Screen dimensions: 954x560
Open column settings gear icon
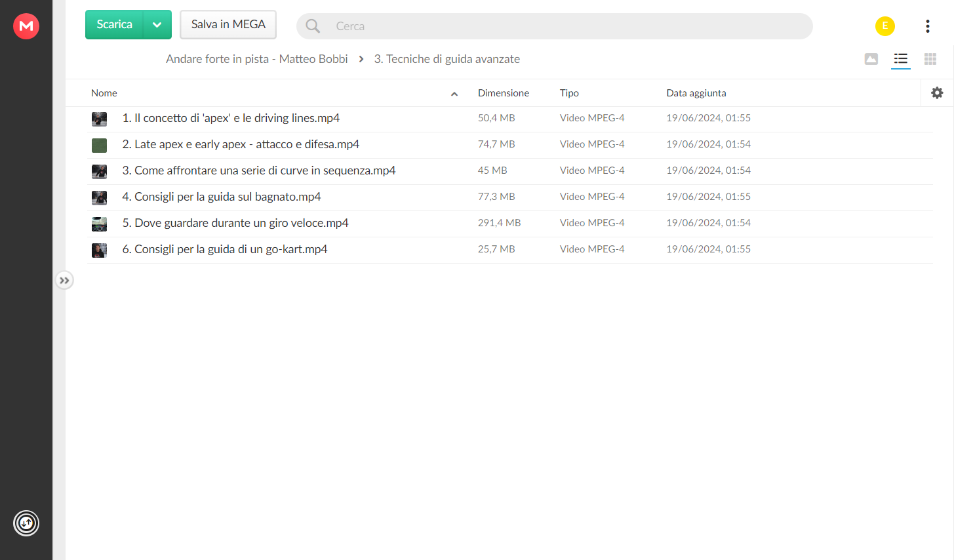coord(937,93)
